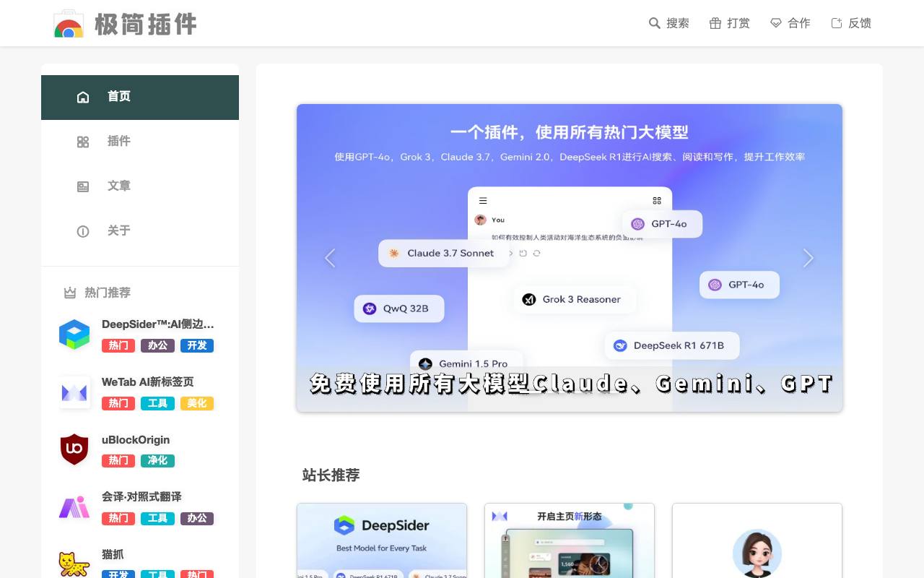Go to the 首页 home menu item
Image resolution: width=924 pixels, height=578 pixels.
click(140, 98)
